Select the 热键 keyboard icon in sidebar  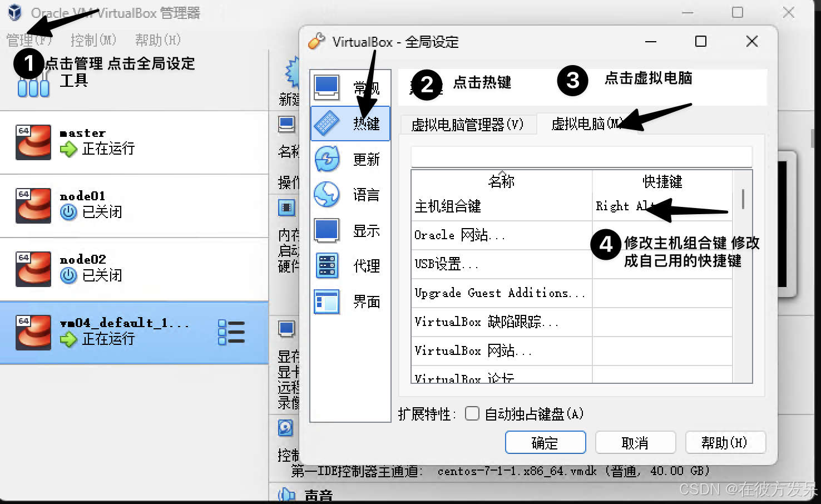point(327,123)
